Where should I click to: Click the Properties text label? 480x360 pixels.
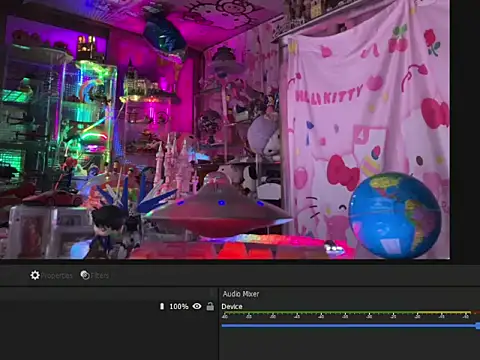coord(57,275)
